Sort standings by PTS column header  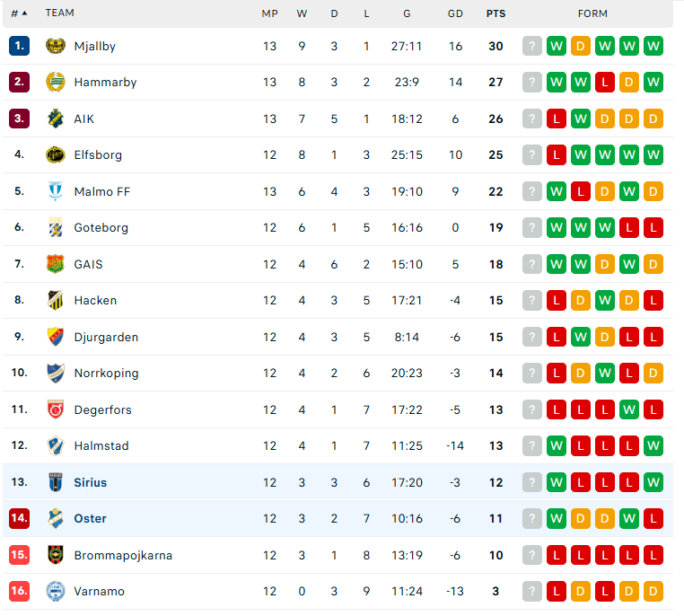(x=496, y=13)
